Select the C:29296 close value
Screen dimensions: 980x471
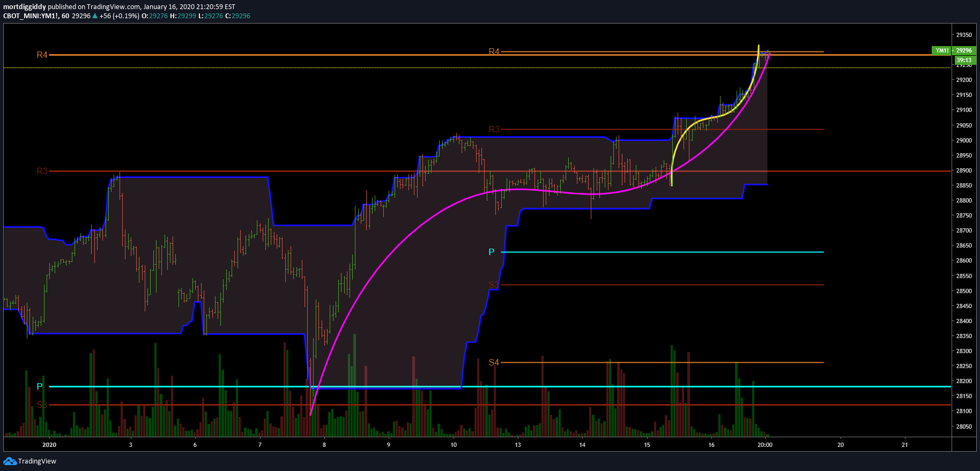coord(238,16)
